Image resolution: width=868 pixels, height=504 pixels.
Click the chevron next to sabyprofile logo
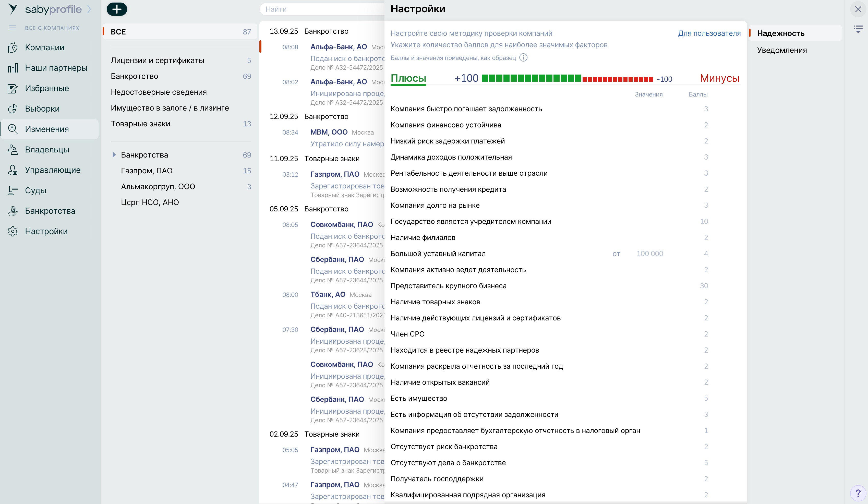(x=89, y=9)
